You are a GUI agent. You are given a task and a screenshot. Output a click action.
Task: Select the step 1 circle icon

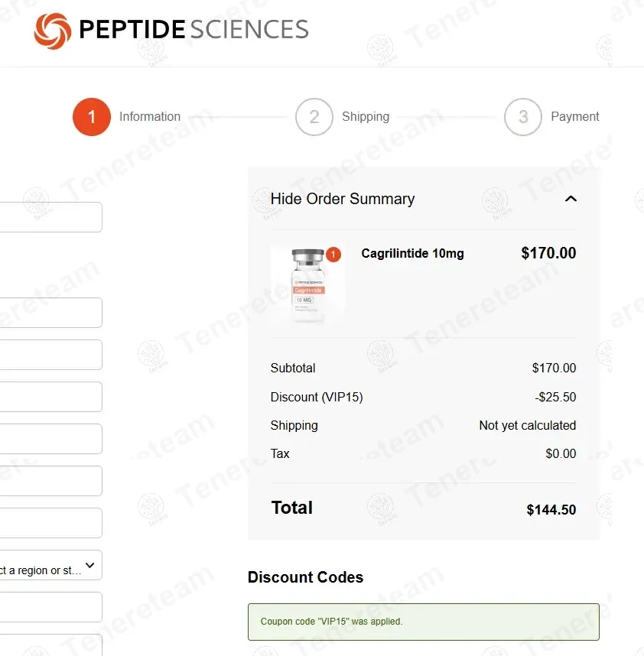[x=92, y=117]
